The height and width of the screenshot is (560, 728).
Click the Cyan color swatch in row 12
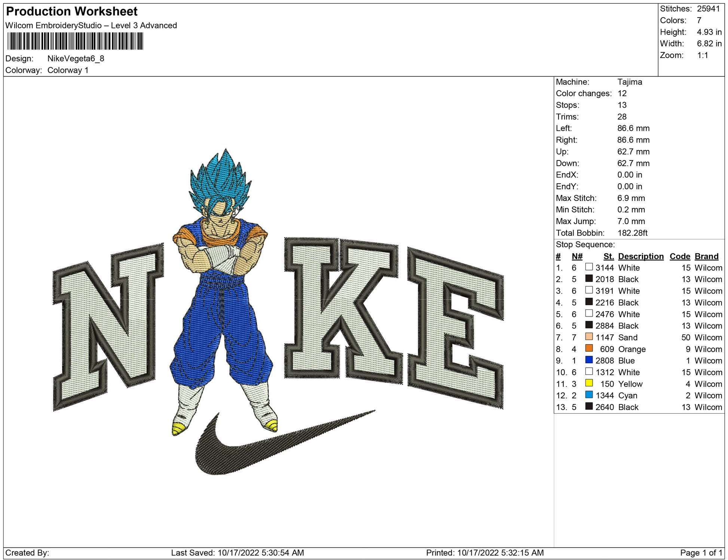coord(589,395)
